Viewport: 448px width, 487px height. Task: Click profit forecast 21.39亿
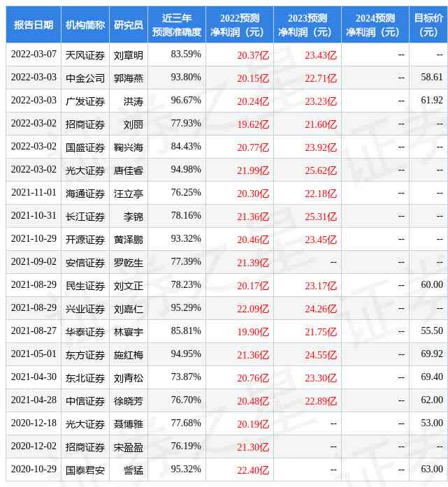(253, 263)
